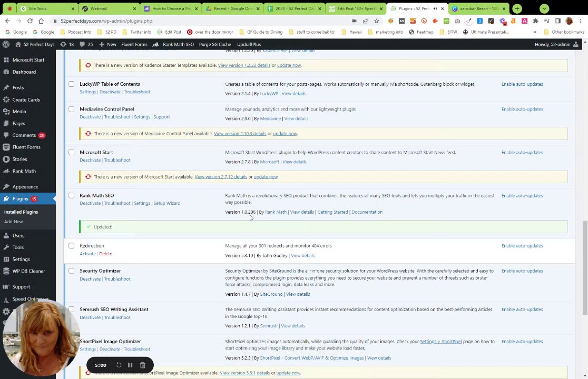Enable auto-updates for LuckyWP Table of Contents

(522, 84)
